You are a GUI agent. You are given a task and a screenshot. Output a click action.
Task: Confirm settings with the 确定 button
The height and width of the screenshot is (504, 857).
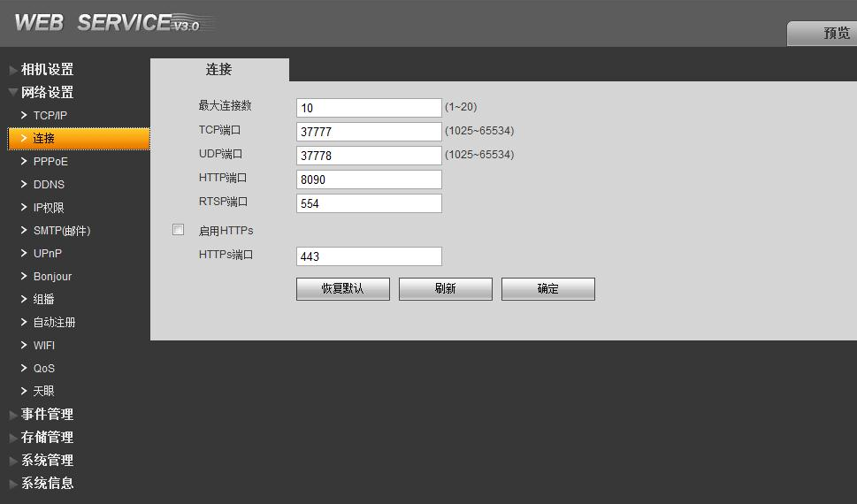coord(547,289)
